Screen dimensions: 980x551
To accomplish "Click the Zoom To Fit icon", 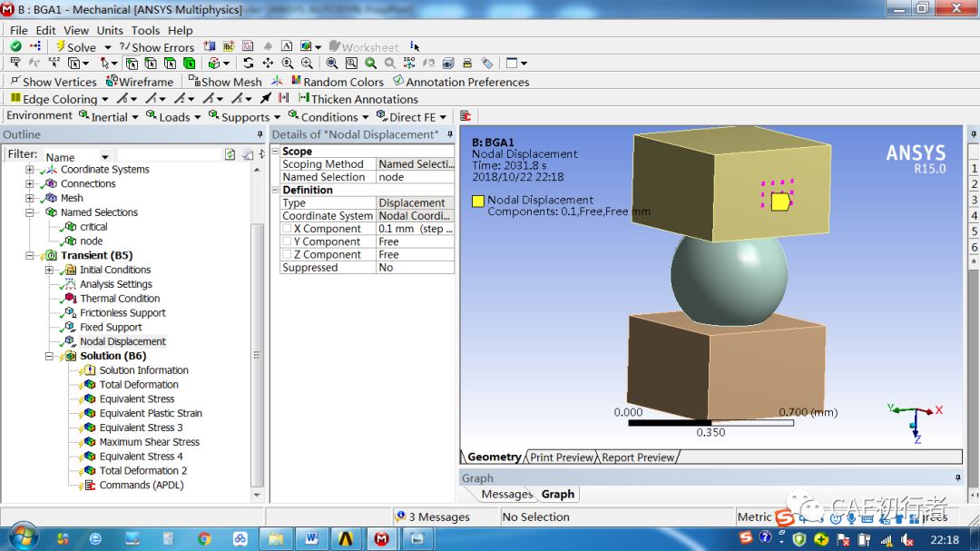I will pos(332,64).
